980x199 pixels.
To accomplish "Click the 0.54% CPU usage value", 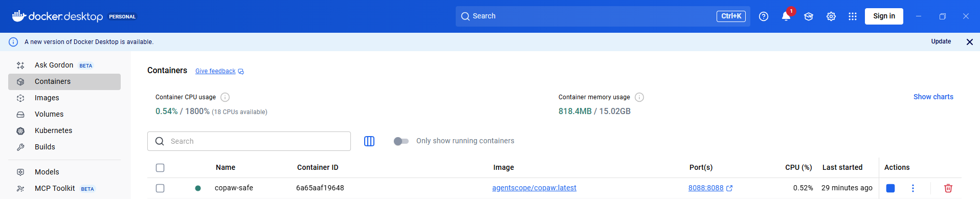I will tap(167, 111).
